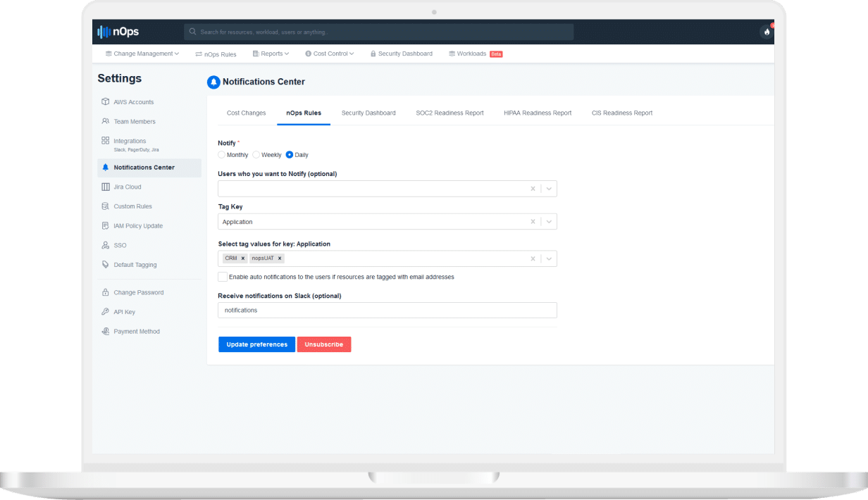Image resolution: width=868 pixels, height=500 pixels.
Task: Click the Unsubscribe button
Action: click(324, 344)
